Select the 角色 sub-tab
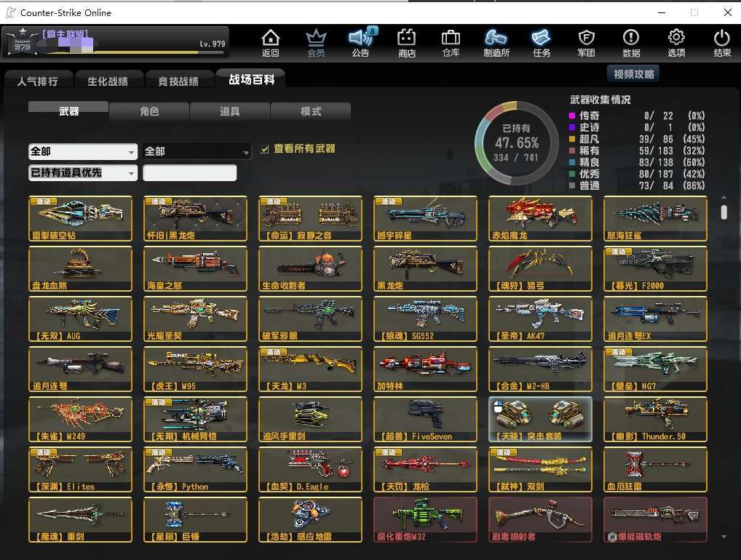Image resolution: width=741 pixels, height=560 pixels. point(149,111)
